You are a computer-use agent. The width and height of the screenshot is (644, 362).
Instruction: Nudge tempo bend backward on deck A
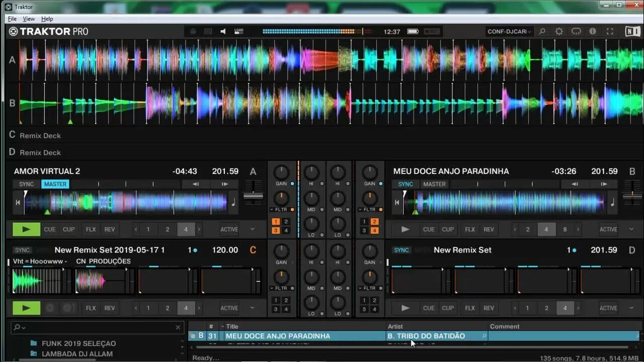pyautogui.click(x=195, y=184)
